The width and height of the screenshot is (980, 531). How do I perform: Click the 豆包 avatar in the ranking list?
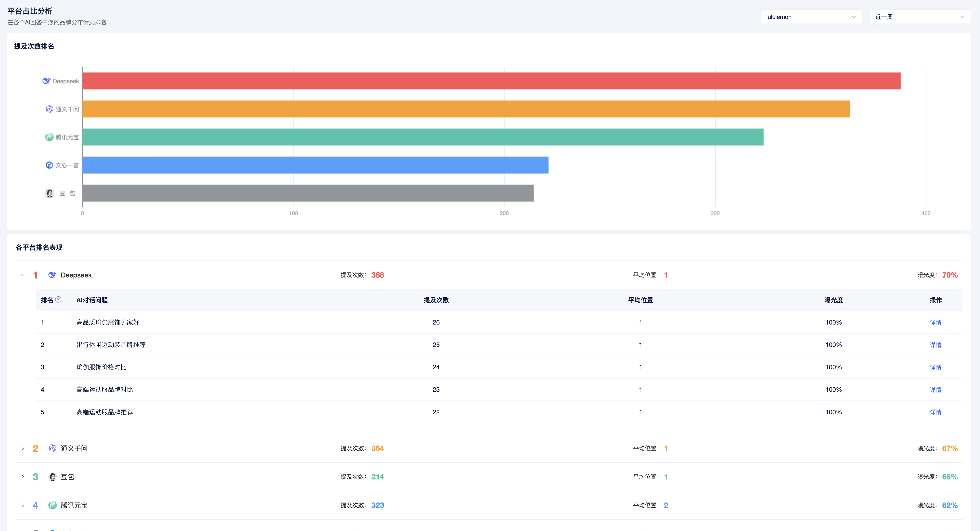point(53,477)
